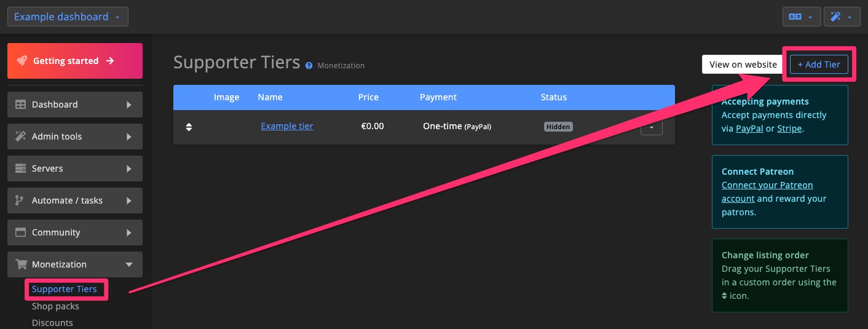Image resolution: width=868 pixels, height=329 pixels.
Task: Click the Dashboard grid icon in sidebar
Action: pyautogui.click(x=21, y=105)
